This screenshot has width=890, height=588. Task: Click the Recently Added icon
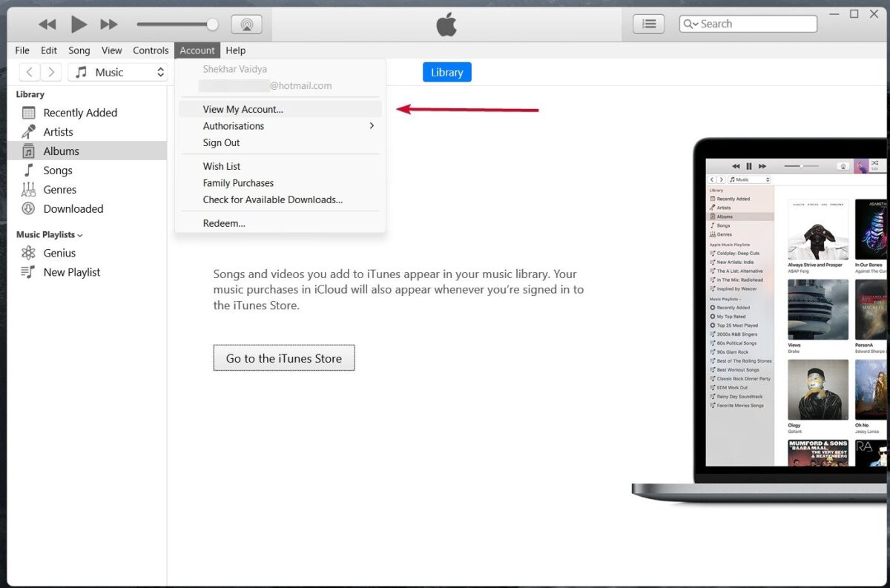28,112
